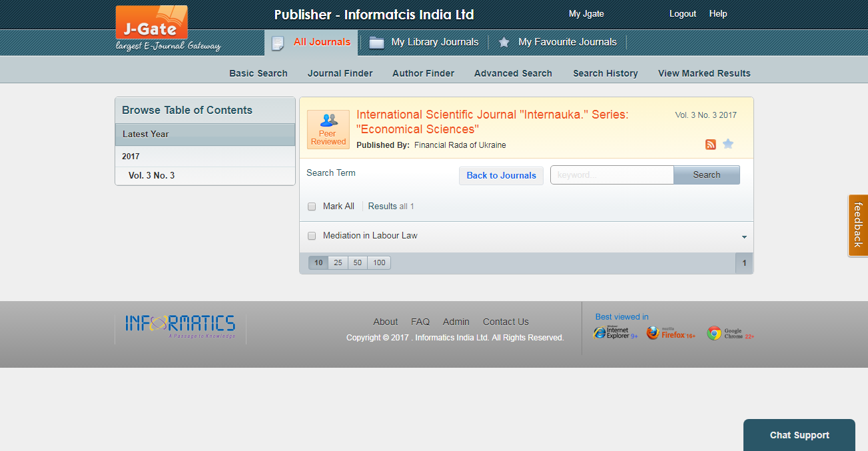Open Chat Support
Image resolution: width=868 pixels, height=451 pixels.
coord(799,435)
